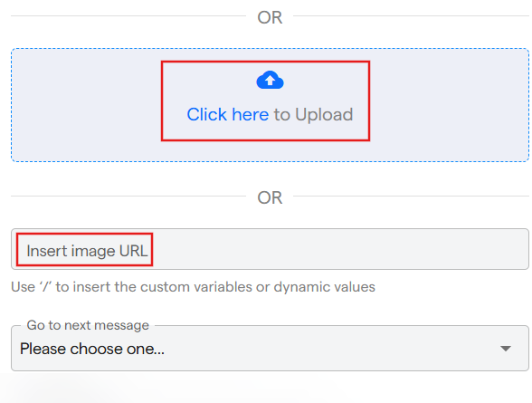This screenshot has width=532, height=403.
Task: Open the 'Click here' upload link
Action: pyautogui.click(x=228, y=114)
